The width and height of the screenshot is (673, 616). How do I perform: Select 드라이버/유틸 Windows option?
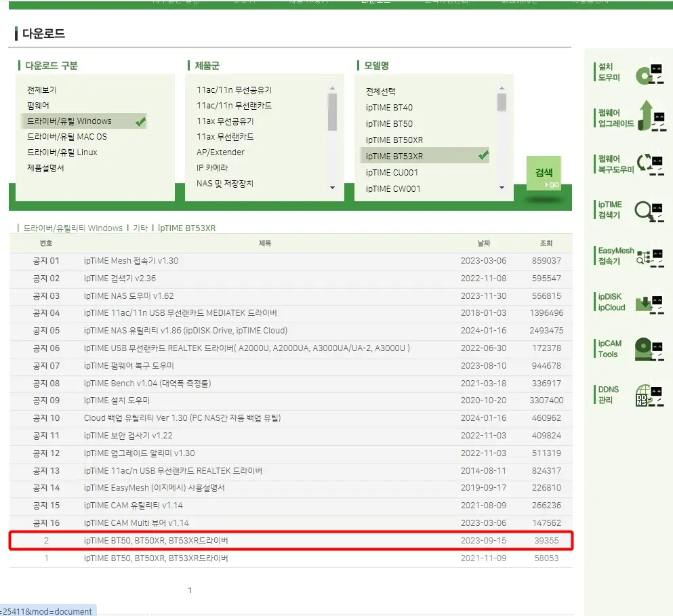[83, 121]
